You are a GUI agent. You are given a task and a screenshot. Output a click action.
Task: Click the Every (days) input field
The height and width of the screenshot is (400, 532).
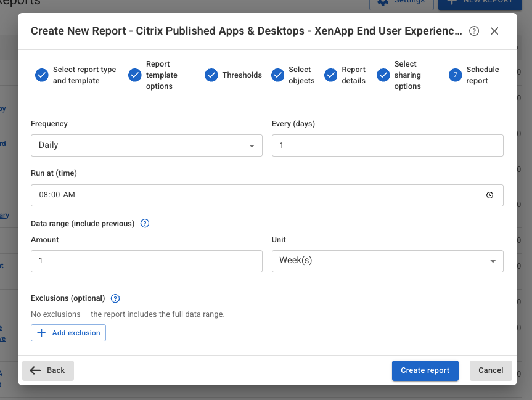(x=388, y=145)
